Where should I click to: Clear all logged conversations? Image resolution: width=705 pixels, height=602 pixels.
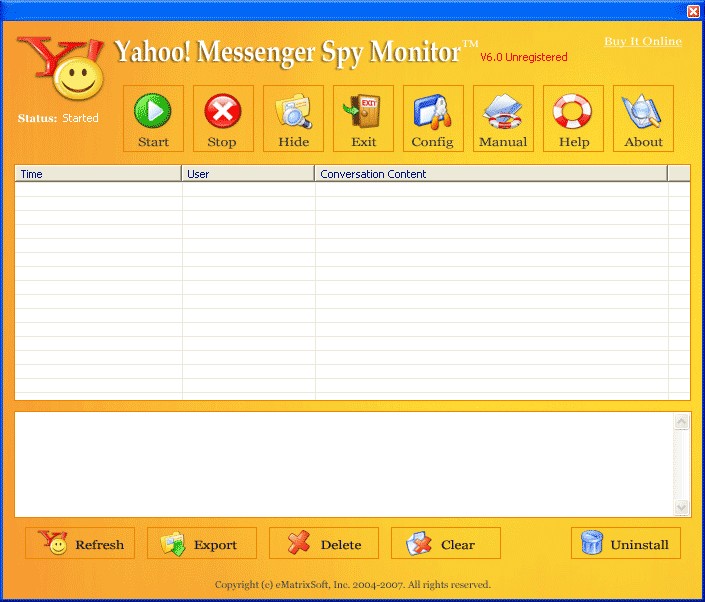click(x=446, y=543)
